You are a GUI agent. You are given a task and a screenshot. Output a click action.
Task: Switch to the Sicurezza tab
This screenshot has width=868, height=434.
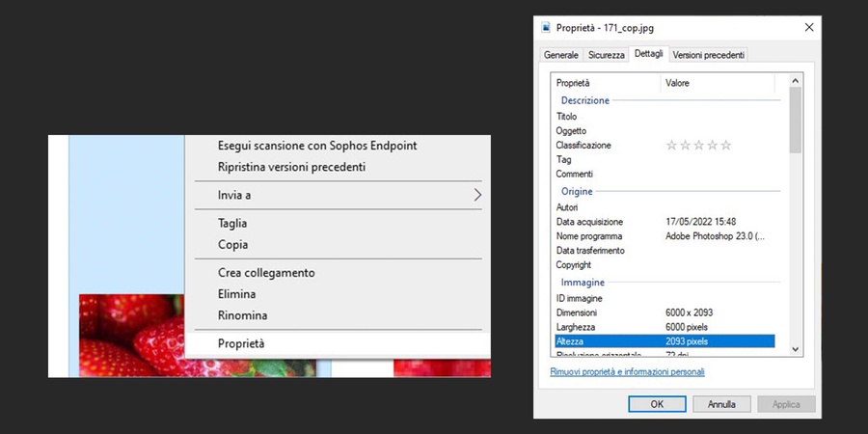(607, 55)
